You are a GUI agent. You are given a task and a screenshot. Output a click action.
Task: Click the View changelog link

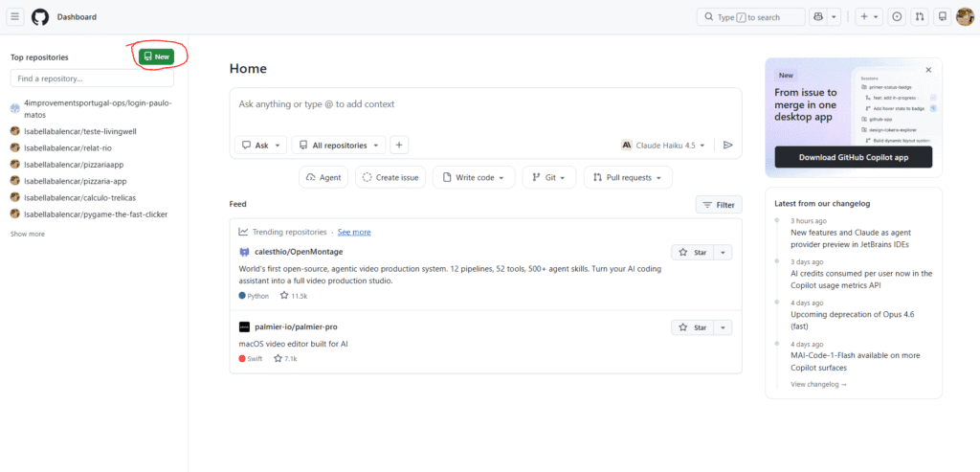point(819,385)
